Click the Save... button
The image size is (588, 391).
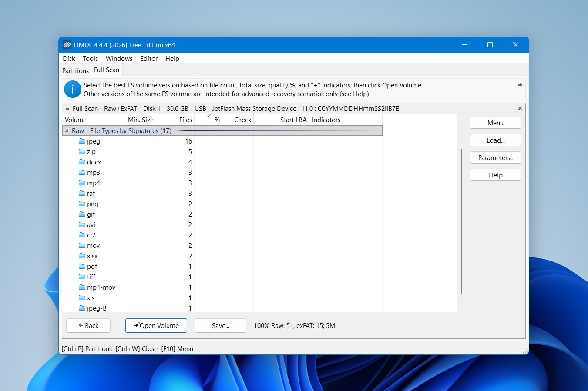221,325
